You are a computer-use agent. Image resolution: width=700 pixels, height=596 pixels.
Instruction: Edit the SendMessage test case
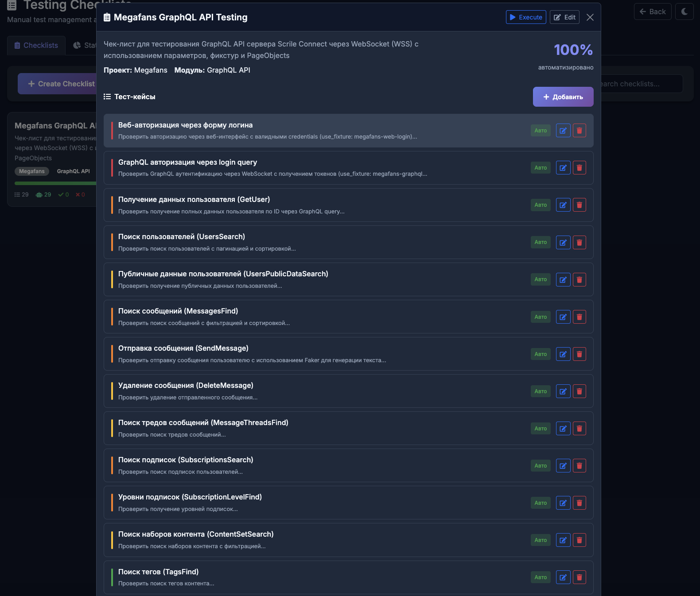(x=563, y=354)
